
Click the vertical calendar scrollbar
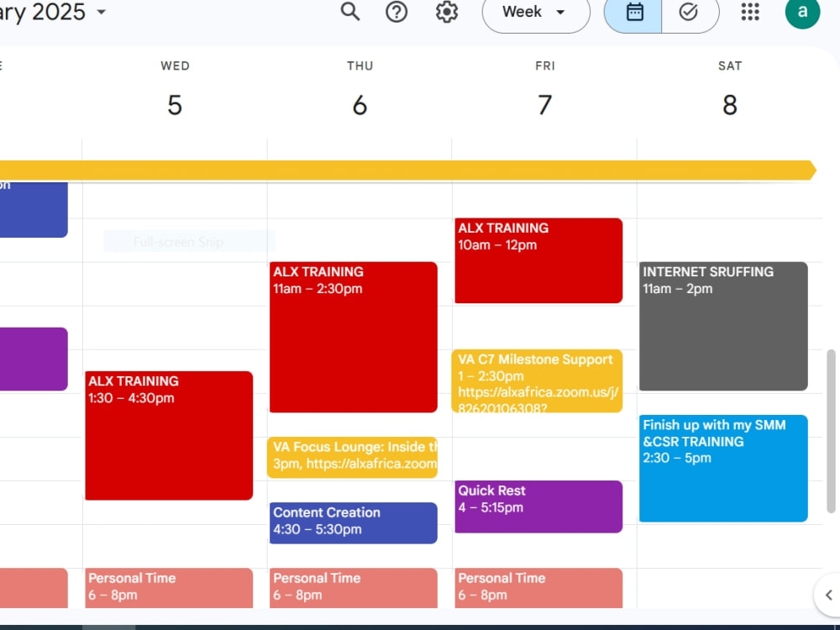(831, 431)
